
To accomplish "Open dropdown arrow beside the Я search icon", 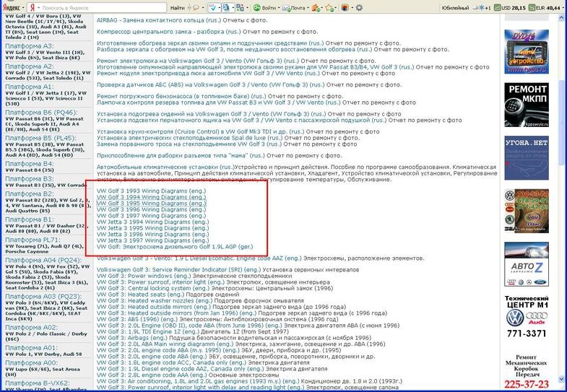I will (x=38, y=8).
